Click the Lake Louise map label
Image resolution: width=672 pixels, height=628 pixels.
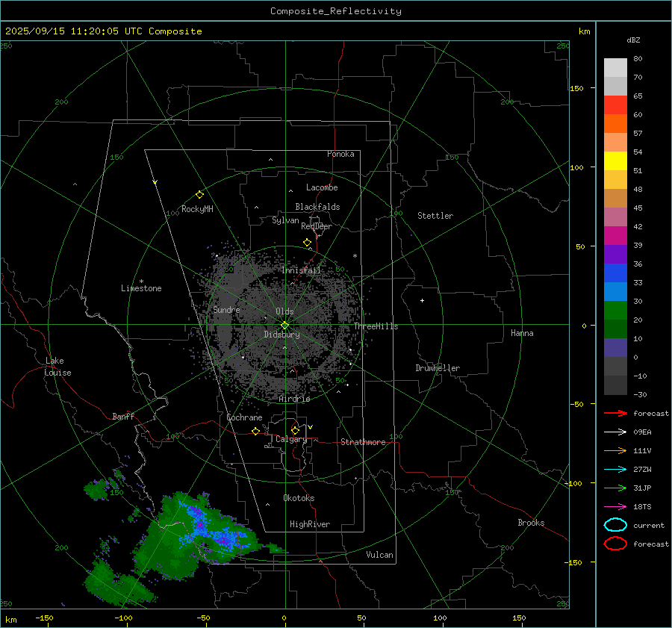(57, 367)
